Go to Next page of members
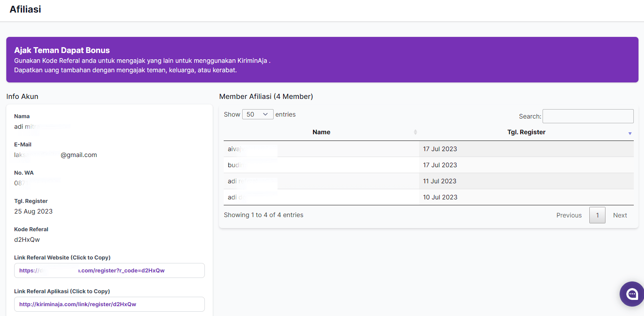This screenshot has width=644, height=316. [620, 215]
